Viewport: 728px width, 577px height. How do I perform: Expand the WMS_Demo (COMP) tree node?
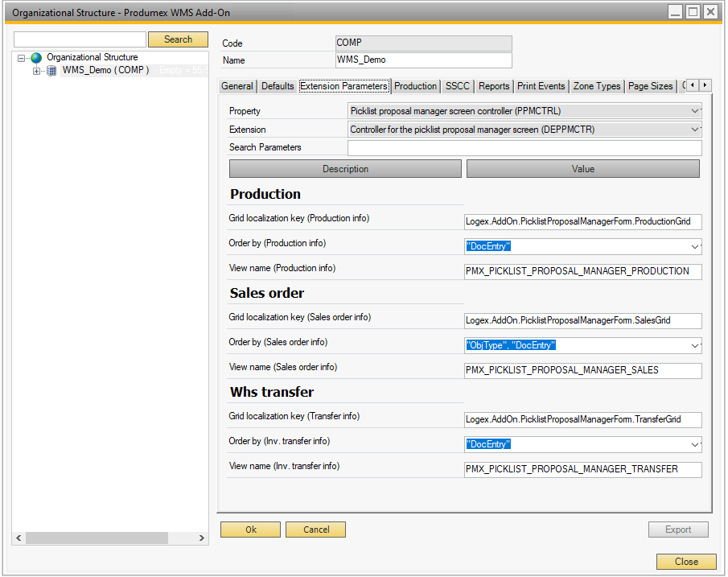(35, 70)
